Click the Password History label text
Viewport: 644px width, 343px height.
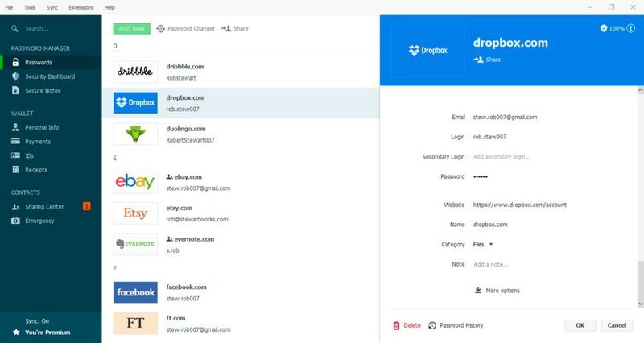(x=461, y=325)
